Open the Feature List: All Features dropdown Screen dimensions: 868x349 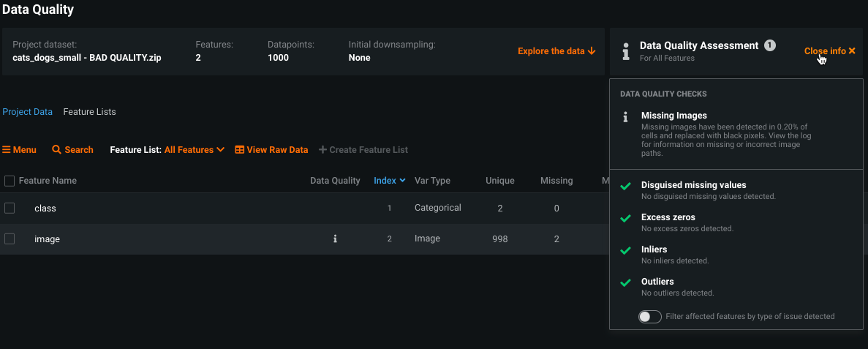(x=194, y=150)
